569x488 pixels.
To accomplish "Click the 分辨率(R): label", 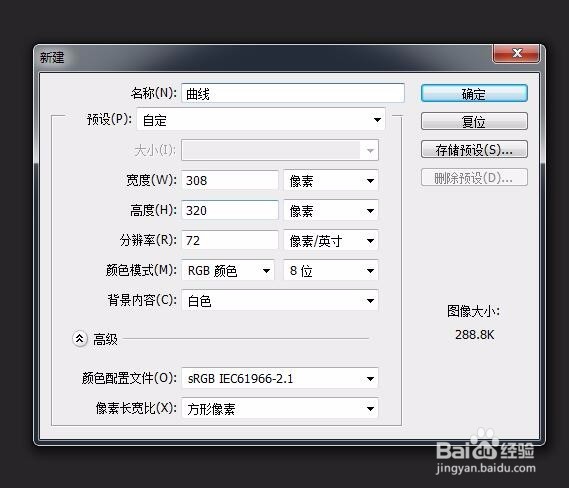I will [x=148, y=240].
